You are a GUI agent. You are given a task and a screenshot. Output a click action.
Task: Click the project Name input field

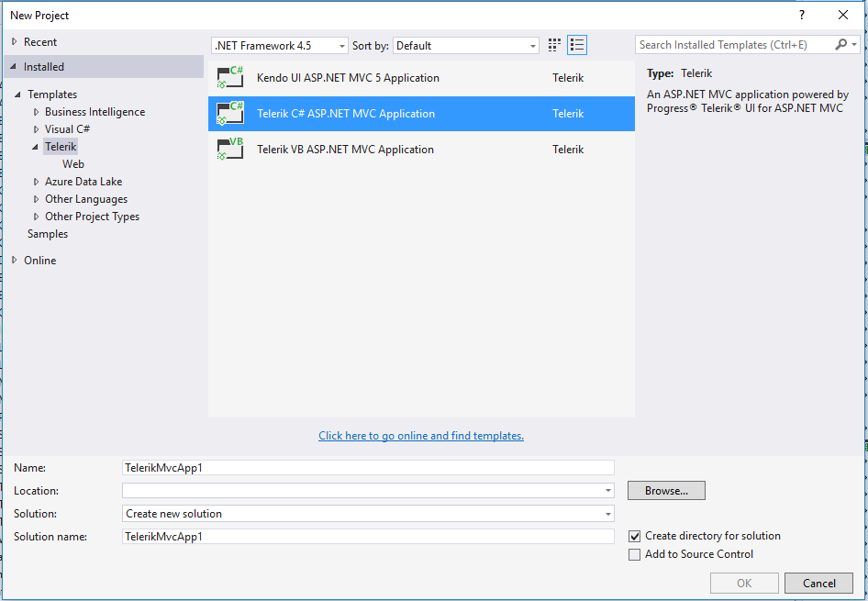tap(368, 468)
